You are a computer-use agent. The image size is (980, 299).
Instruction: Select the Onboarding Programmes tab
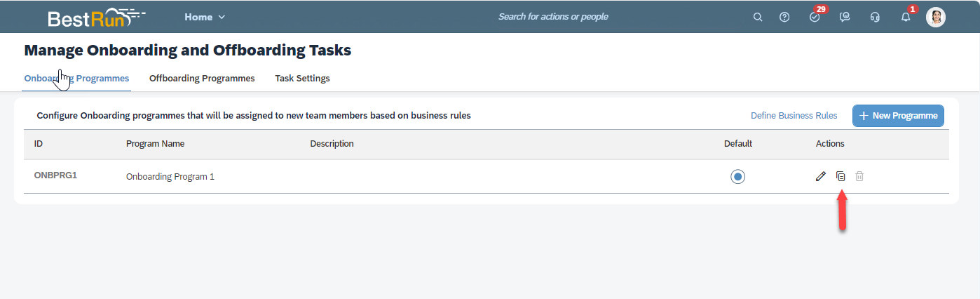pyautogui.click(x=76, y=78)
